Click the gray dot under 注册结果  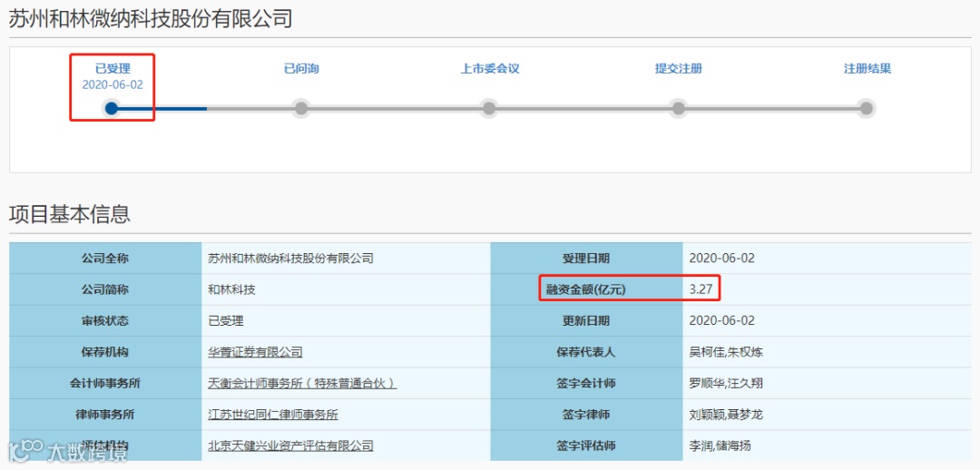coord(866,109)
